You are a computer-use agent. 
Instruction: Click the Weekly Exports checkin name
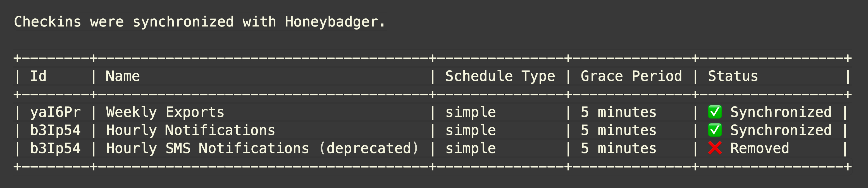click(165, 112)
